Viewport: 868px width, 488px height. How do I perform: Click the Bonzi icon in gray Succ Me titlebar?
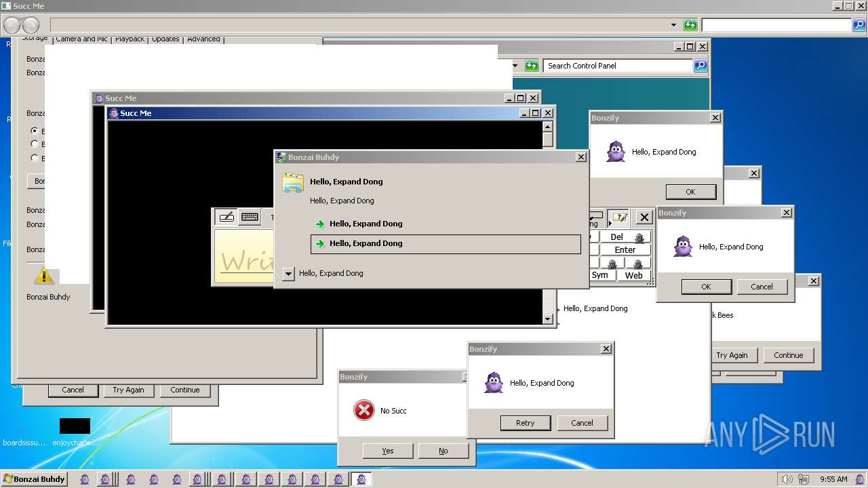pos(99,98)
